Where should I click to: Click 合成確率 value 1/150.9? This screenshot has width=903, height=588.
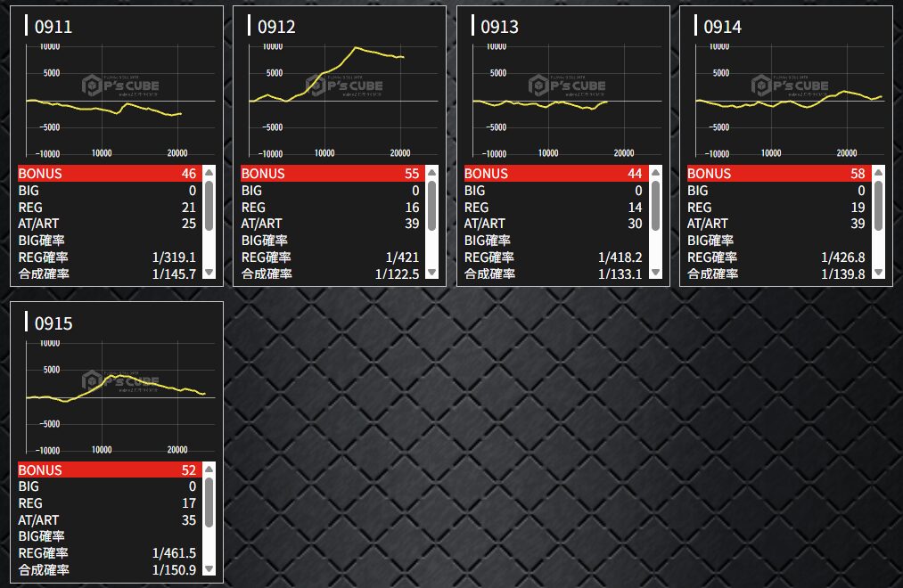coord(174,569)
